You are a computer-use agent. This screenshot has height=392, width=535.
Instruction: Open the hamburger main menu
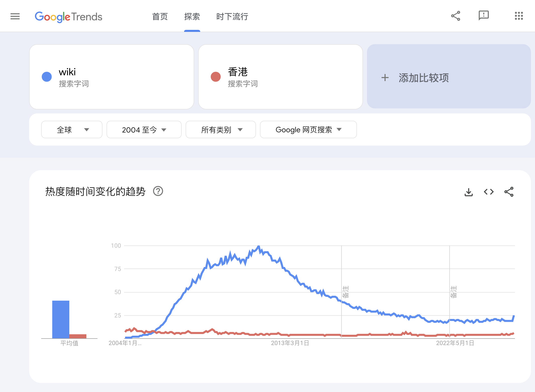(15, 17)
